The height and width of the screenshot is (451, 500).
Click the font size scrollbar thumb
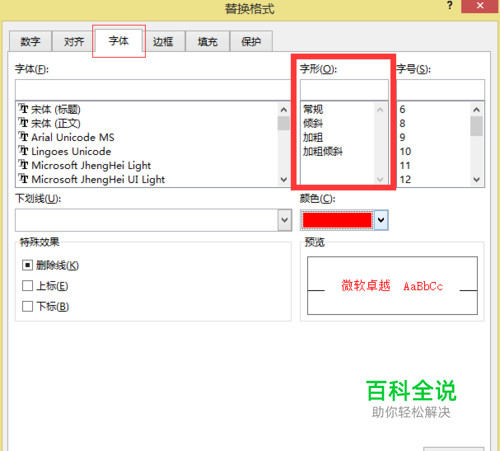(477, 126)
